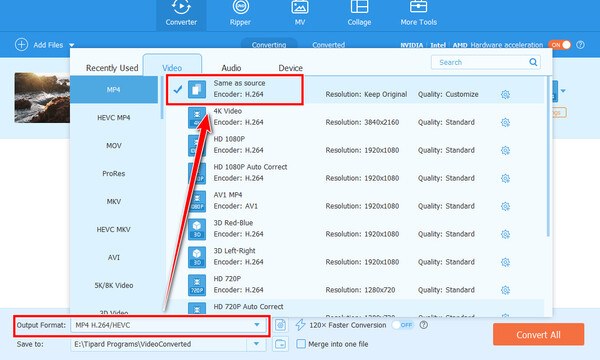Select HEVC MP4 format category
The height and width of the screenshot is (360, 600).
pyautogui.click(x=114, y=117)
